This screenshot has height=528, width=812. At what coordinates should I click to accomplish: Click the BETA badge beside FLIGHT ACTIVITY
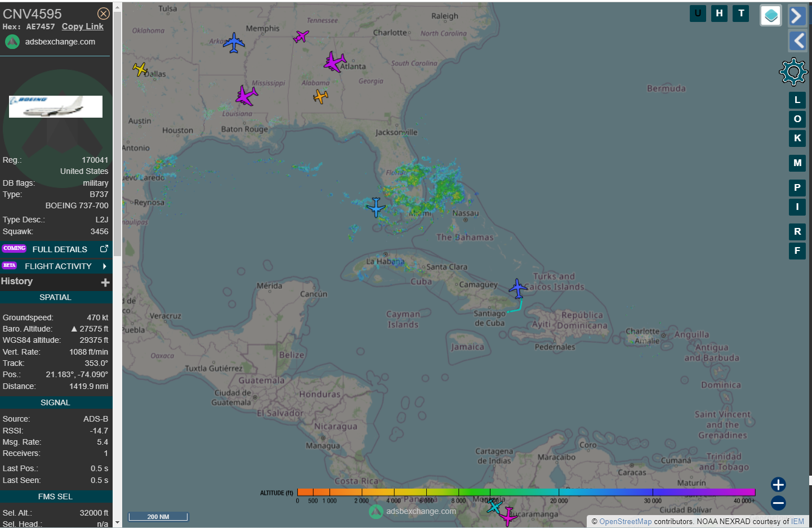(x=10, y=265)
